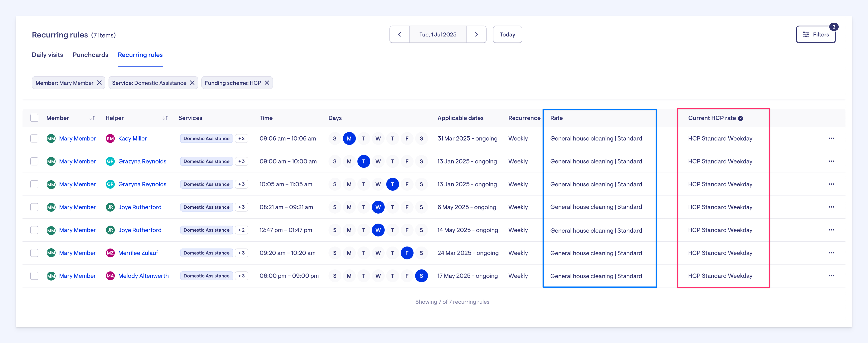The image size is (868, 343).
Task: Click the '06:00 pm – 09:00 pm' time cell
Action: click(289, 276)
